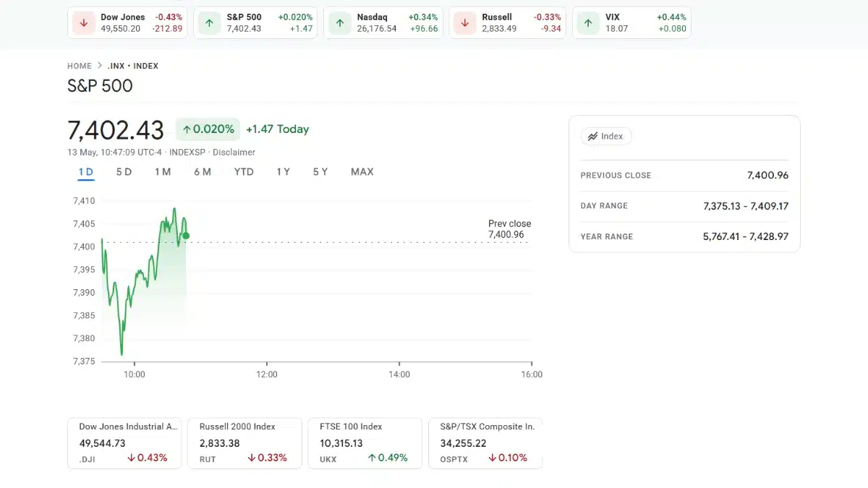Click the 7,402.43 main price value
This screenshot has height=488, width=868.
click(x=116, y=130)
